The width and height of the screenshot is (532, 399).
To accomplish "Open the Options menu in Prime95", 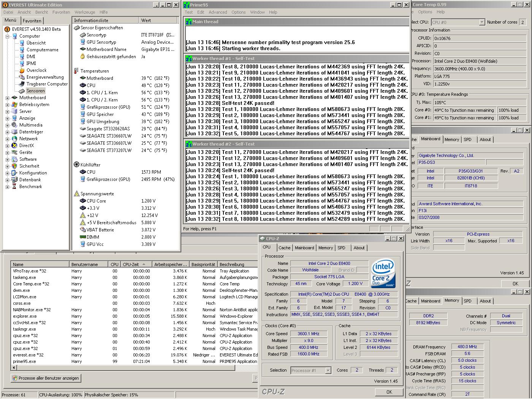I will click(x=239, y=12).
